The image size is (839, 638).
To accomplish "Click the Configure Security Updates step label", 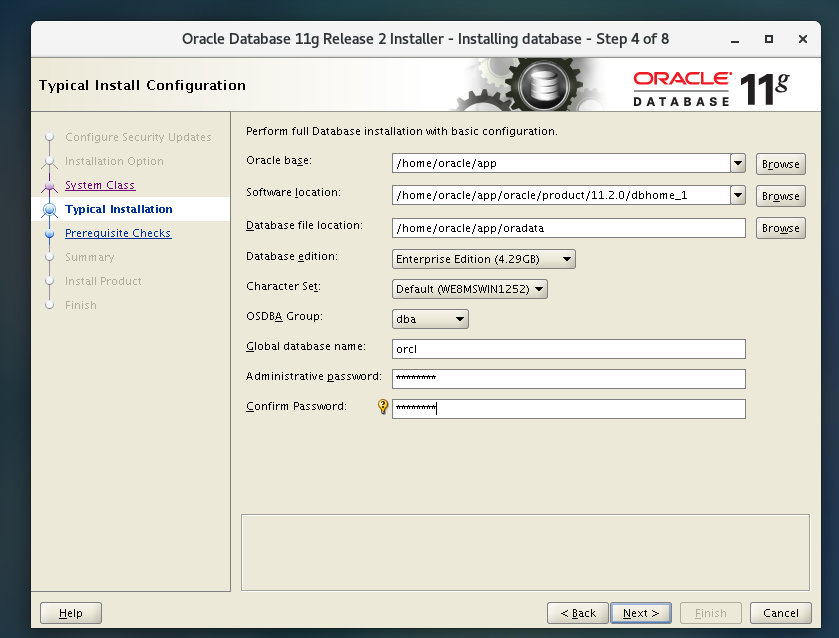I will (x=138, y=137).
